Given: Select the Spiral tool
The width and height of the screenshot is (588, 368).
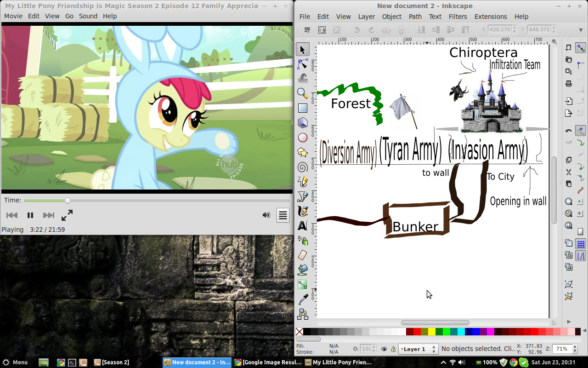Looking at the screenshot, I should pyautogui.click(x=303, y=167).
